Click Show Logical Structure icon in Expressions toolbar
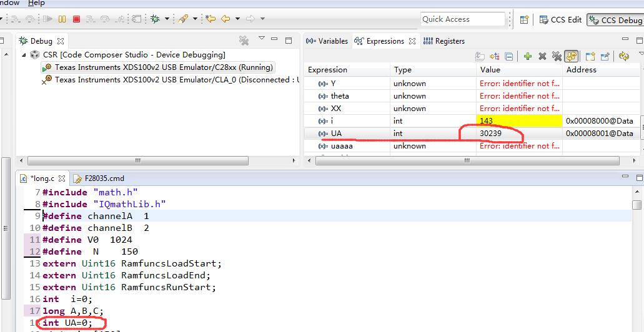The image size is (644, 332). coord(495,56)
